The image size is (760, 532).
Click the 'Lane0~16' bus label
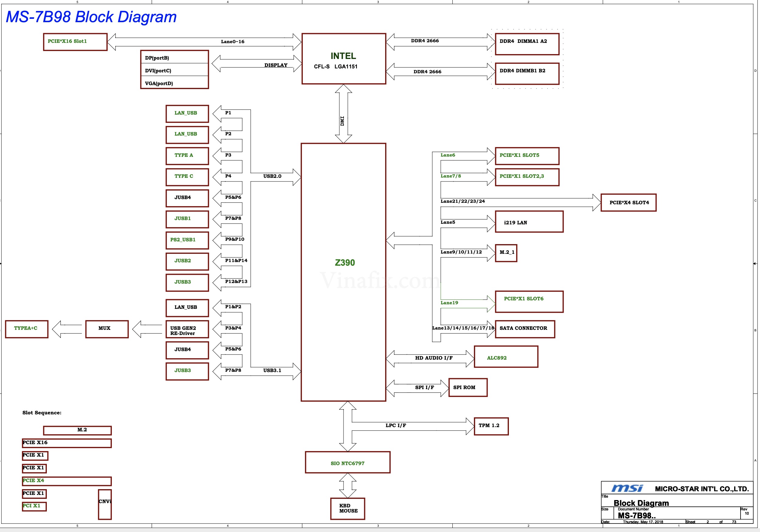(x=232, y=42)
